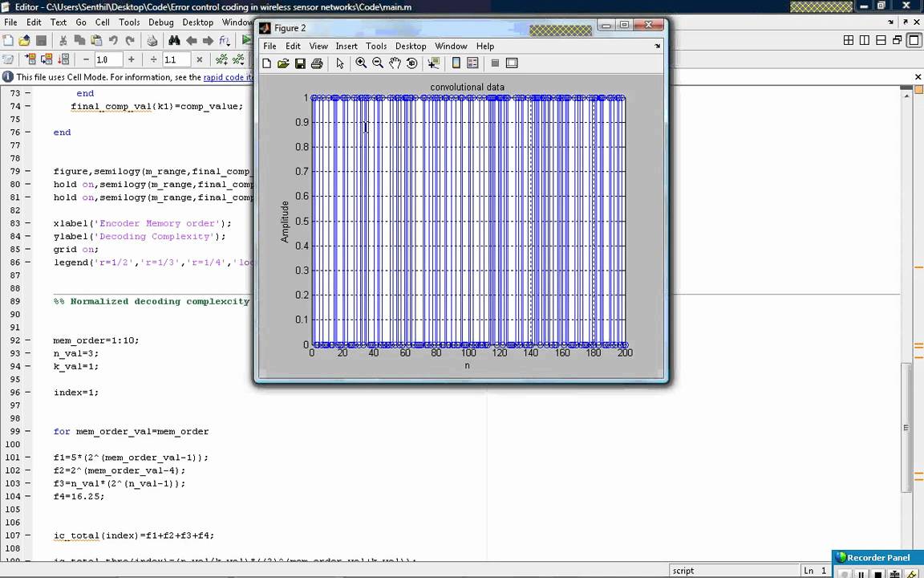Insert Legend icon in Figure 2
The height and width of the screenshot is (578, 924).
click(472, 63)
